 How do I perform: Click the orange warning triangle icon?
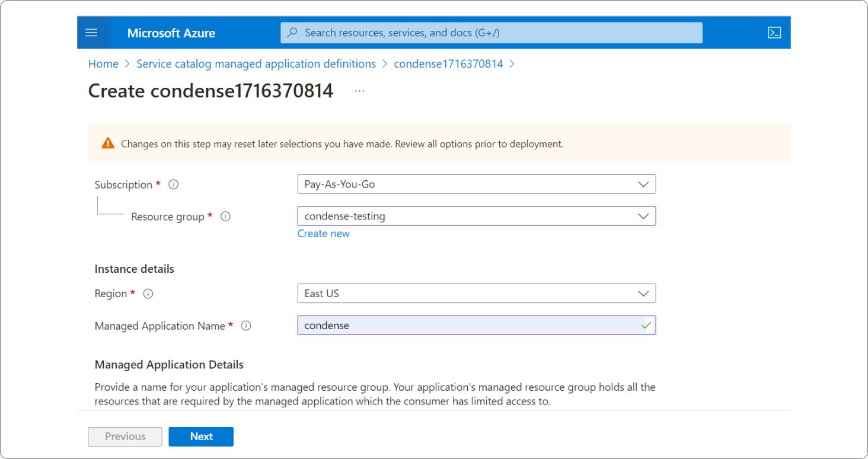[x=107, y=143]
